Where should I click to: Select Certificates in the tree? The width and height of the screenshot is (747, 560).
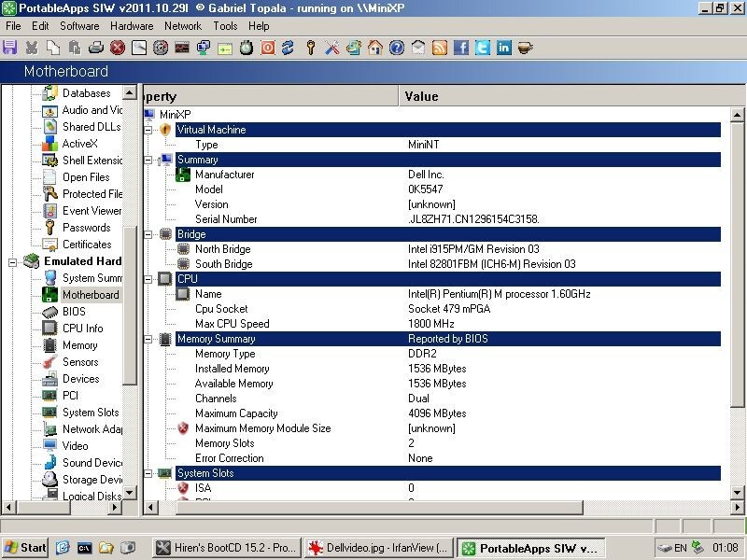tap(87, 245)
